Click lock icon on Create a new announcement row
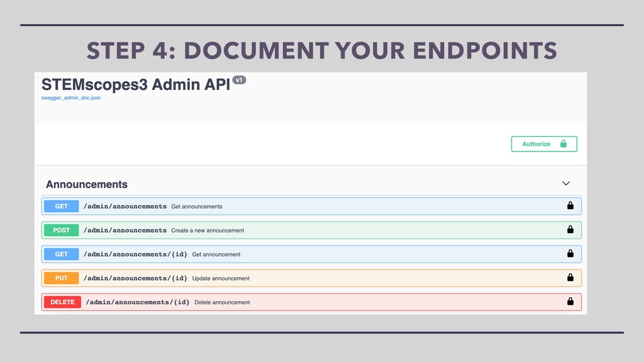 pyautogui.click(x=570, y=229)
